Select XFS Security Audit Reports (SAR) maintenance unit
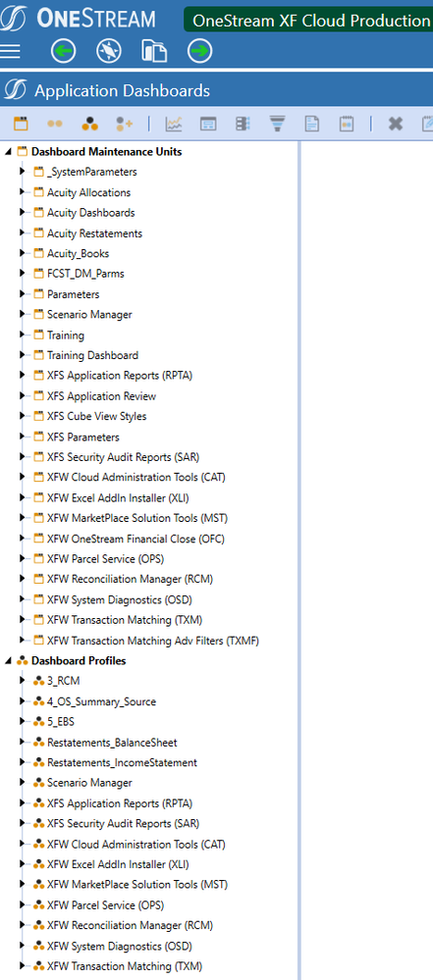433x980 pixels. 124,457
